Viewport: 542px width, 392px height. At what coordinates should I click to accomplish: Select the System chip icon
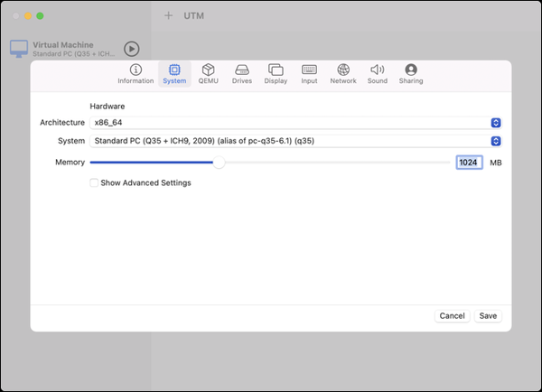[174, 70]
